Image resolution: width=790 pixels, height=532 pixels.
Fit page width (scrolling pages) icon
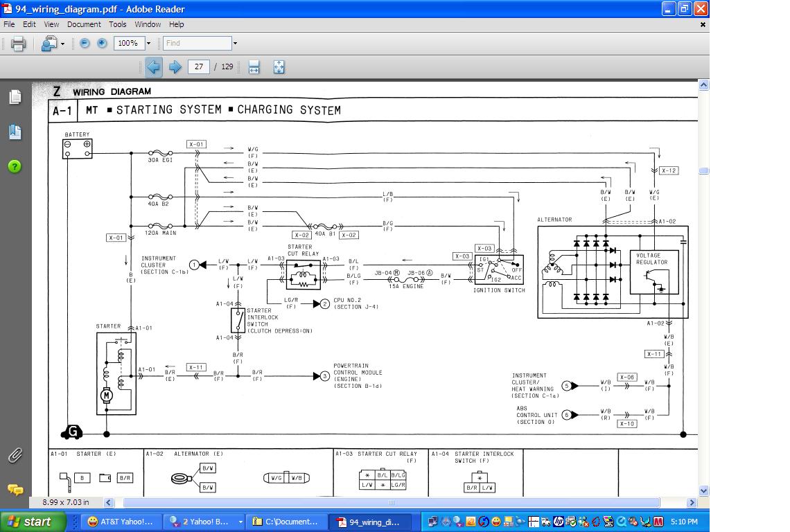[x=254, y=67]
